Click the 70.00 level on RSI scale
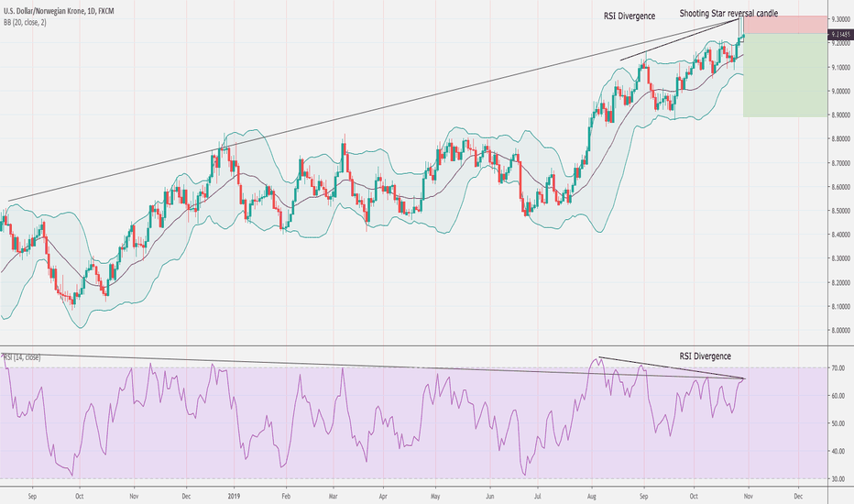This screenshot has height=504, width=854. pyautogui.click(x=838, y=367)
